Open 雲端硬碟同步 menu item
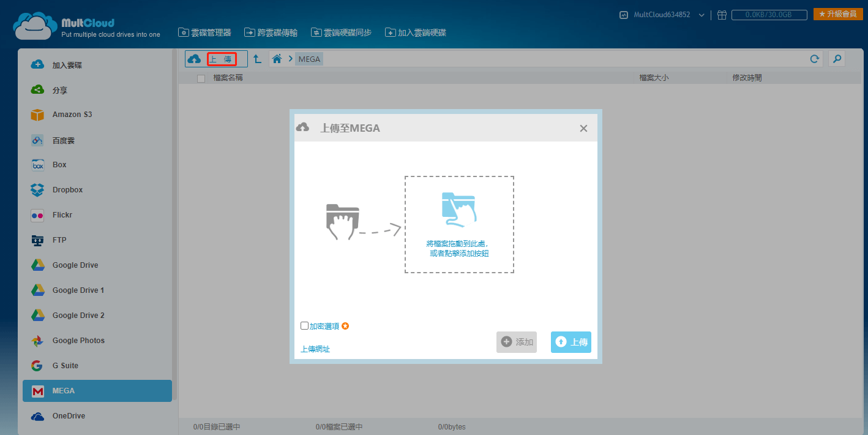 (x=341, y=32)
